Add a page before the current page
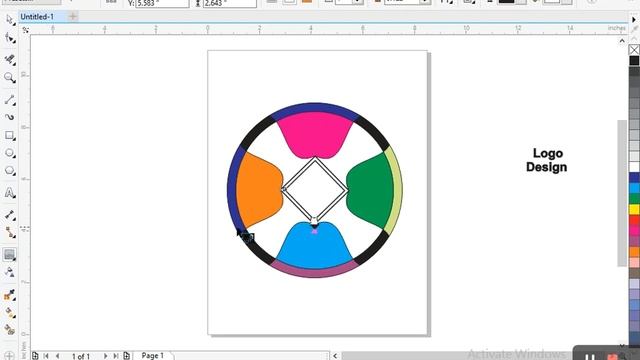Image resolution: width=640 pixels, height=360 pixels. tap(36, 356)
